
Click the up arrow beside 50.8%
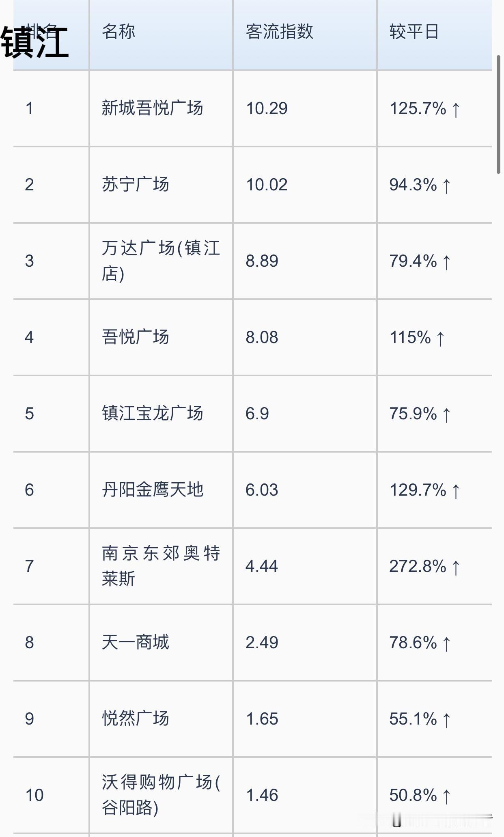(x=446, y=796)
